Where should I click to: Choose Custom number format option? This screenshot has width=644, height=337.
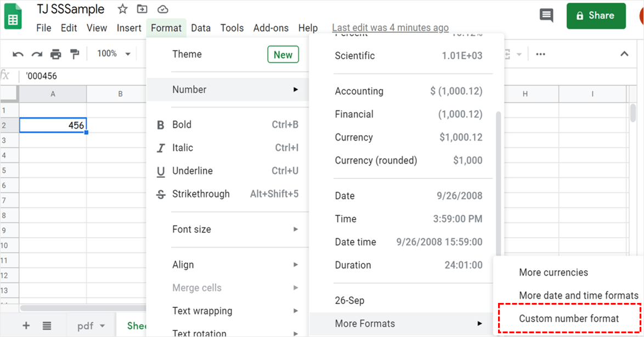[569, 318]
